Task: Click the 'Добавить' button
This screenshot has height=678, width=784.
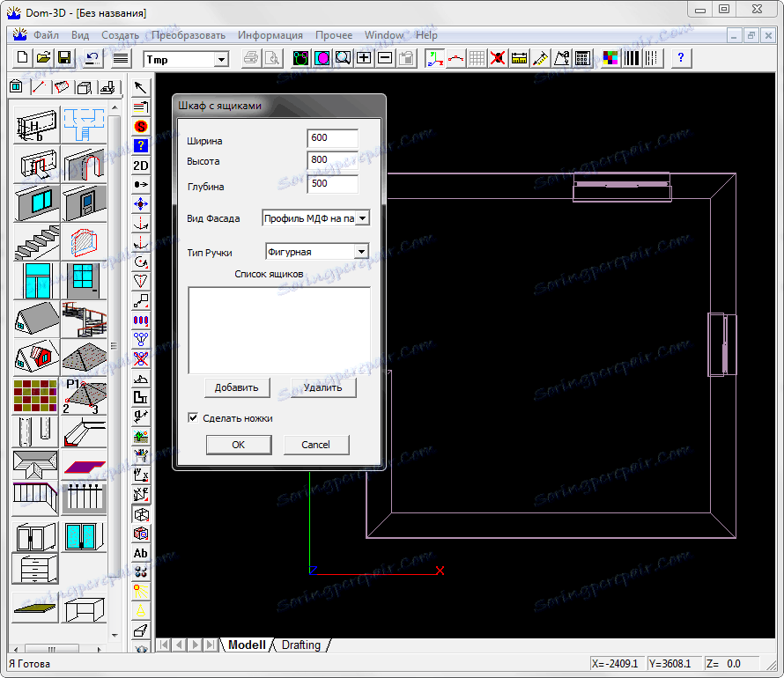Action: 236,387
